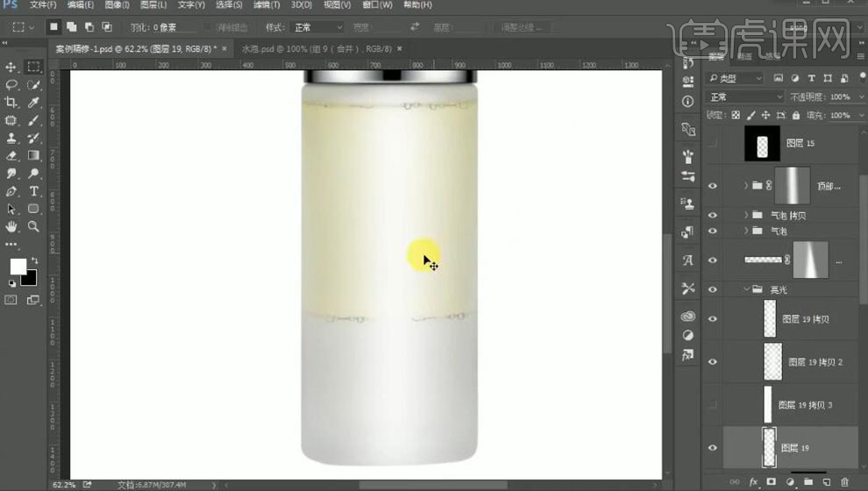Image resolution: width=868 pixels, height=491 pixels.
Task: Click the 图层 15 mask thumbnail
Action: point(762,144)
